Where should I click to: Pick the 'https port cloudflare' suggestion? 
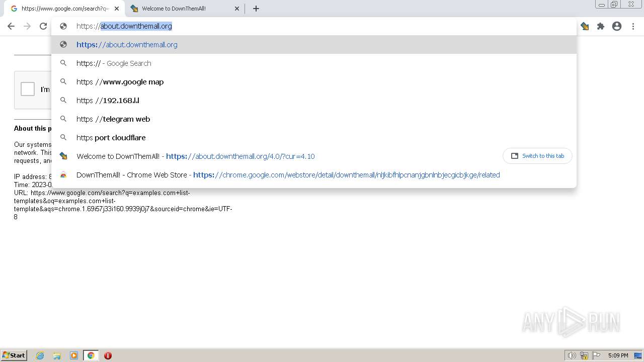coord(314,138)
